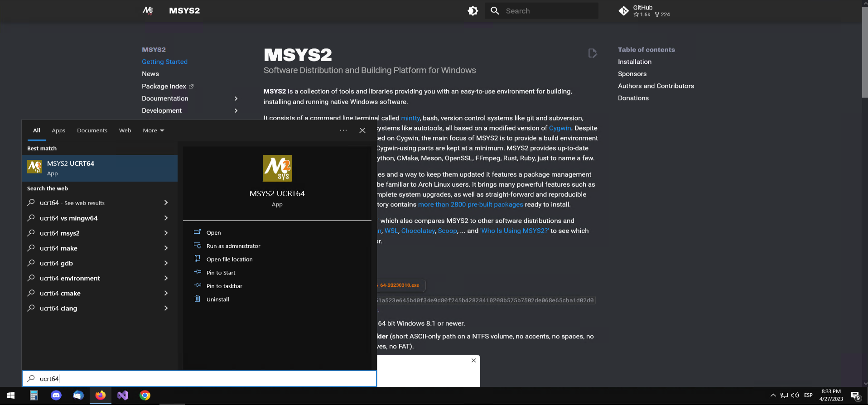The width and height of the screenshot is (868, 405).
Task: Open Google Chrome from the taskbar
Action: (x=145, y=395)
